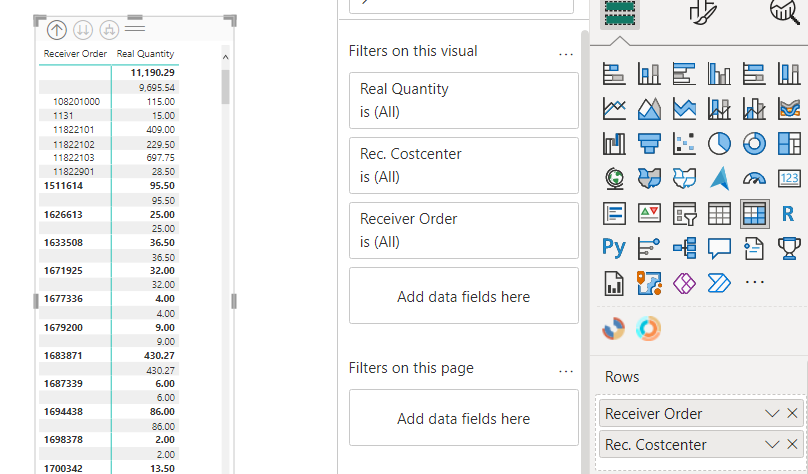
Task: Open more options for visual filters
Action: click(566, 54)
